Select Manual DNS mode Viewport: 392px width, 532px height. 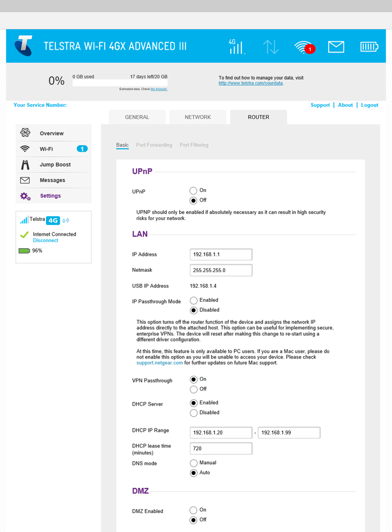point(194,463)
